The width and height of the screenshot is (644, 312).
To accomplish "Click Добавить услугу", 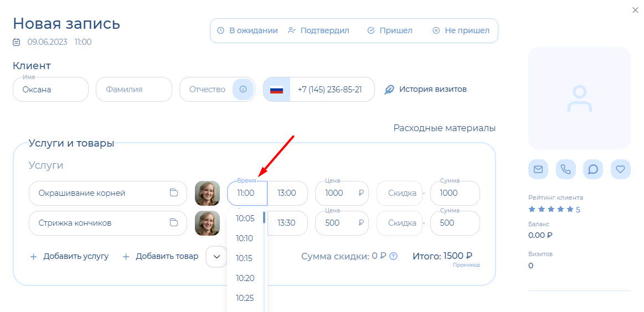I will tap(69, 257).
